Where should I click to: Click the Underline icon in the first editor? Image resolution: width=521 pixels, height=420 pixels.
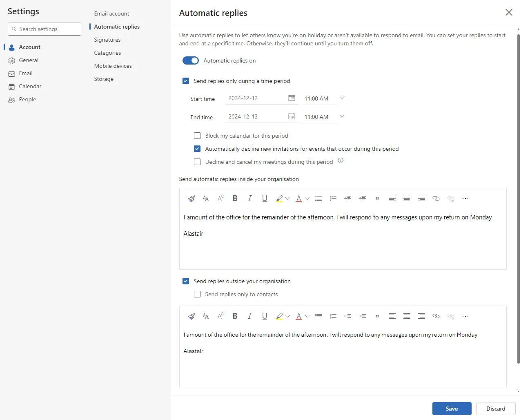pyautogui.click(x=265, y=199)
